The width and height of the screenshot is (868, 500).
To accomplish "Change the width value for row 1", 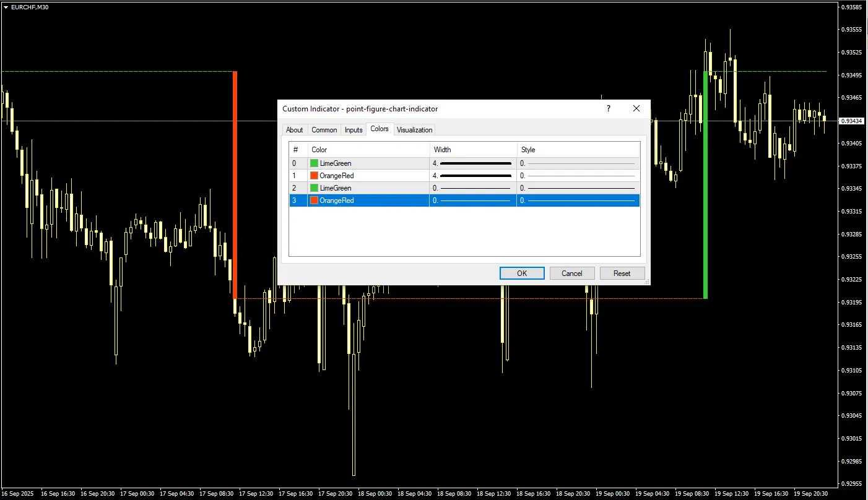I will pos(473,176).
